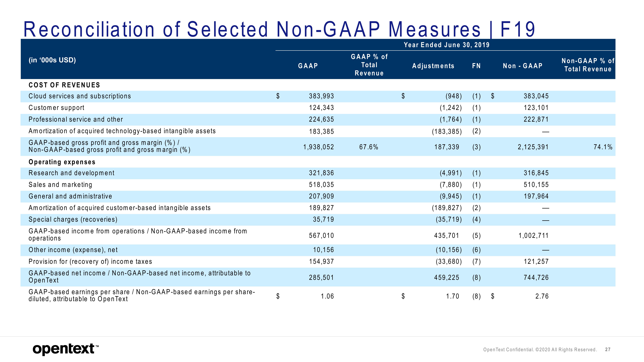
Task: Select the Non-GAAP margin 74.1%
Action: 603,147
